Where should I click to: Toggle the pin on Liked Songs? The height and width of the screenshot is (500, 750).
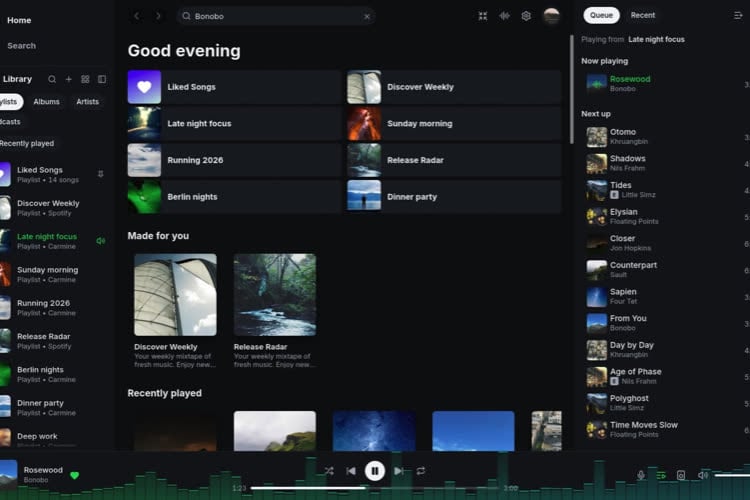[x=100, y=174]
